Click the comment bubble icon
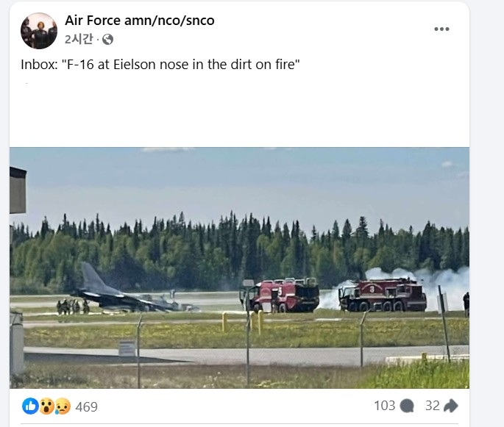The image size is (504, 427). (x=407, y=406)
